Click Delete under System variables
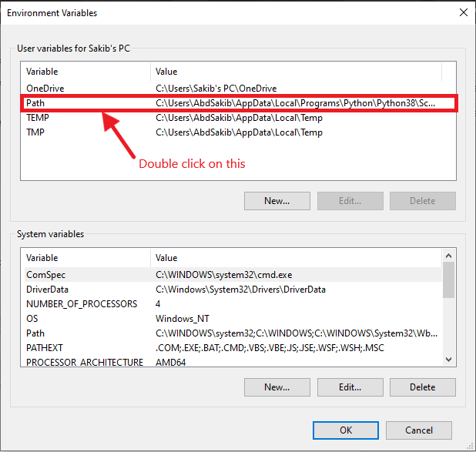The height and width of the screenshot is (452, 476). (423, 387)
